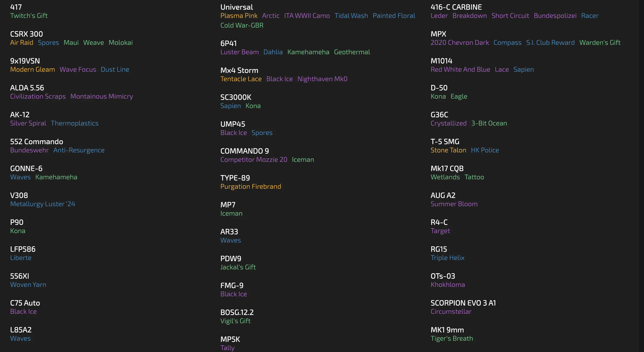Screen dimensions: 644x352
Task: Open Civilization Scraps for ALDA 5.56
Action: click(38, 97)
